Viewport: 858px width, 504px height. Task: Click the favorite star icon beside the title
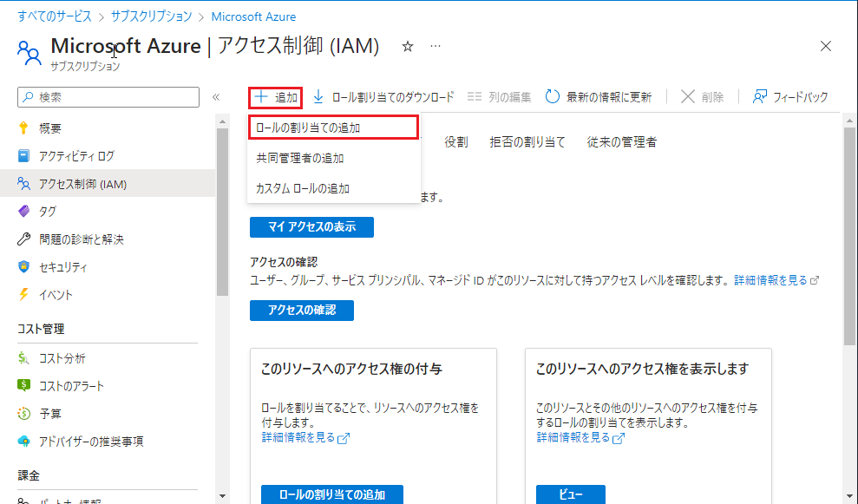(x=408, y=46)
